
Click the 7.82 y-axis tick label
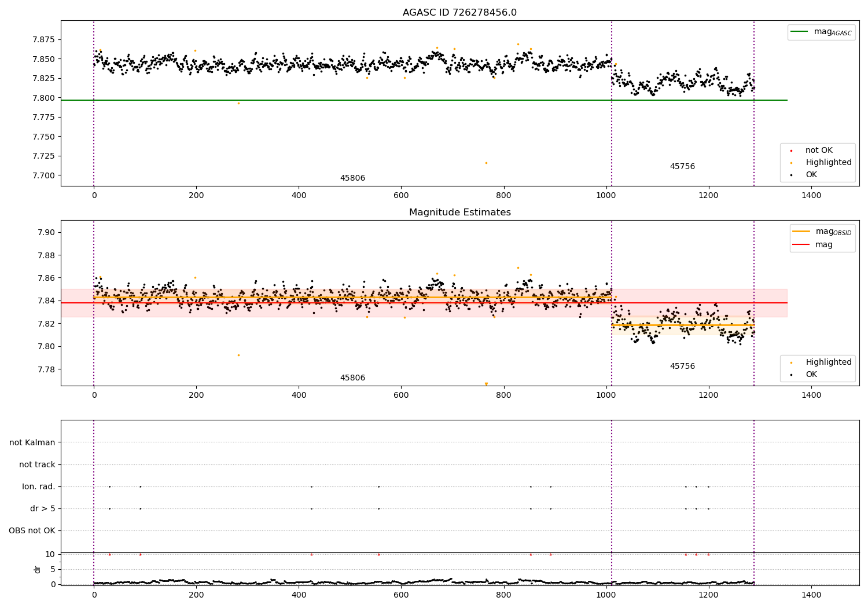[46, 324]
